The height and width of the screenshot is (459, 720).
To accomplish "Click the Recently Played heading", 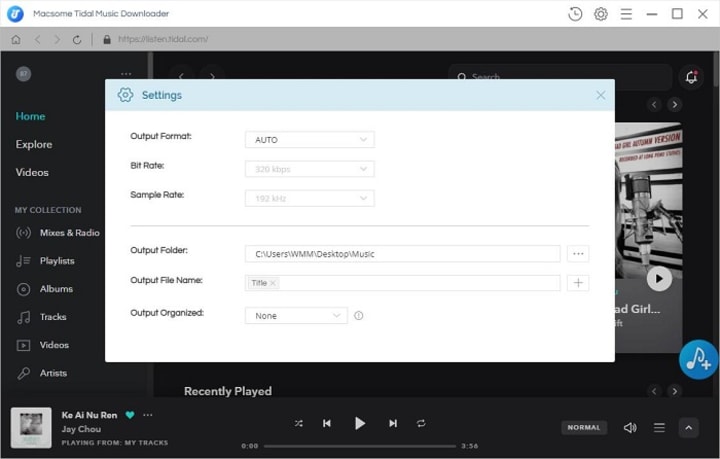I will [x=228, y=391].
